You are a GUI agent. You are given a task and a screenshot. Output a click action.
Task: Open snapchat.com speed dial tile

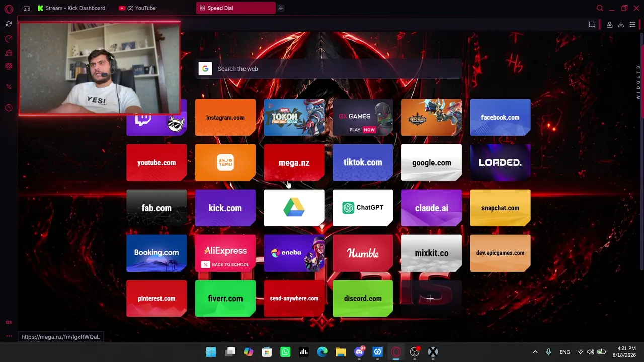pyautogui.click(x=500, y=208)
